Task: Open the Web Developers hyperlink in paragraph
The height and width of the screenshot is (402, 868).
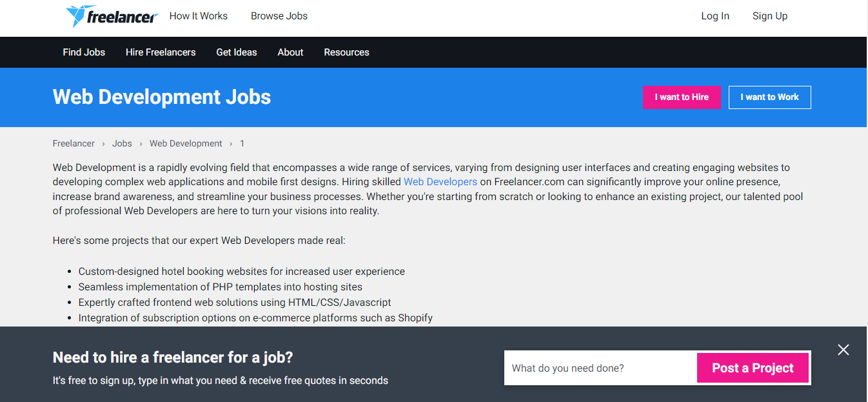Action: click(440, 182)
